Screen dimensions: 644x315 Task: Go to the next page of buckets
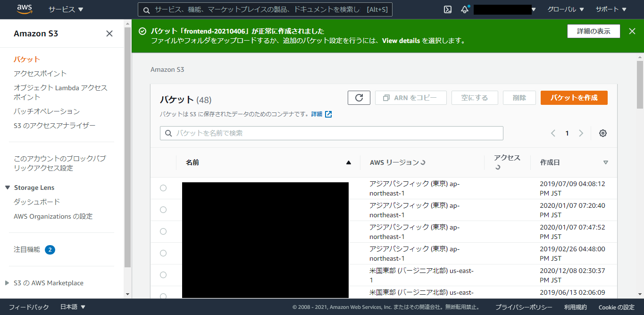point(581,133)
